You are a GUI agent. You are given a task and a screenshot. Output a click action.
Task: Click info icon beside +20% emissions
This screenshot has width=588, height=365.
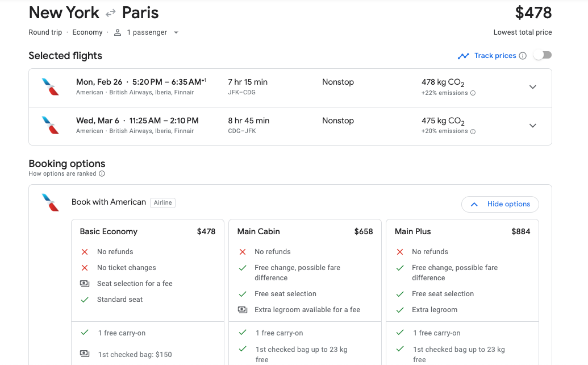point(473,131)
